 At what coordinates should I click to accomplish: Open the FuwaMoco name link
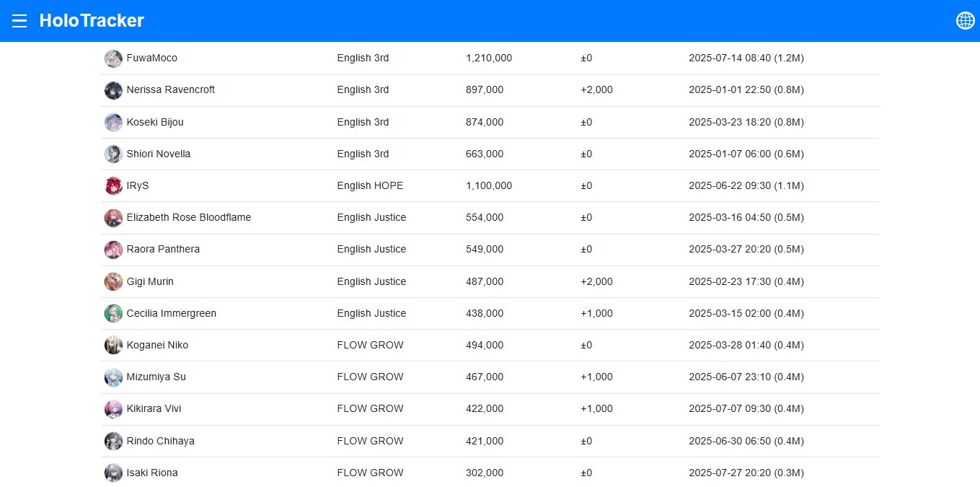151,58
